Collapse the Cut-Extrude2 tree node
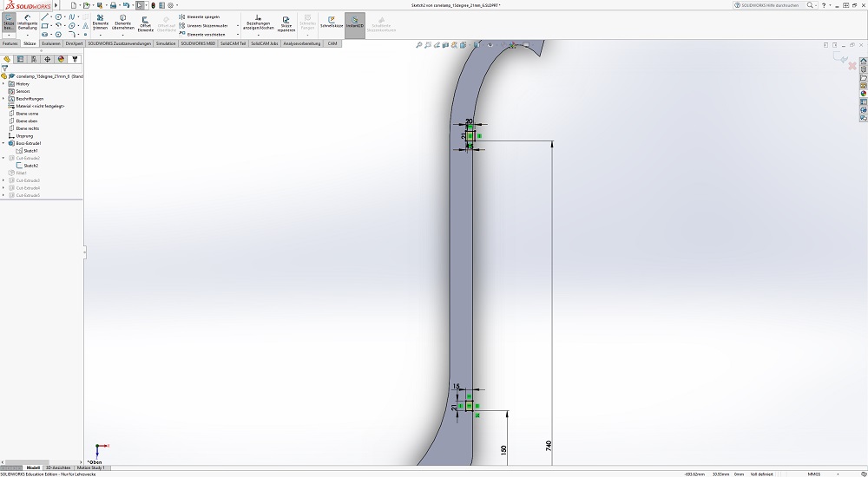868x477 pixels. coord(3,158)
